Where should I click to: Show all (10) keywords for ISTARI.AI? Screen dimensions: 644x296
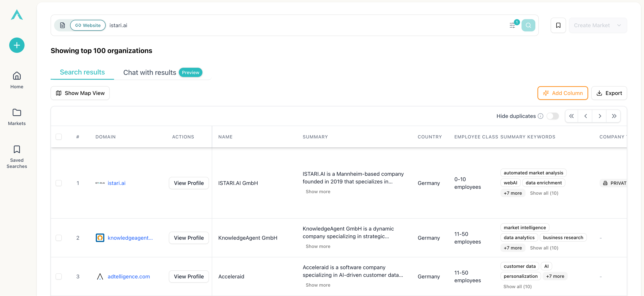click(544, 193)
